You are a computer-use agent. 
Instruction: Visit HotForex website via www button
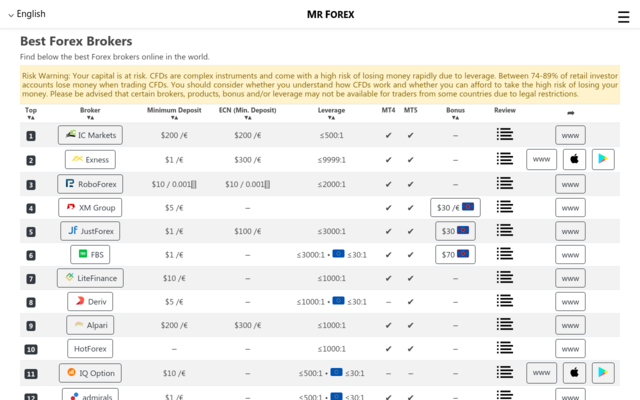[x=570, y=349]
